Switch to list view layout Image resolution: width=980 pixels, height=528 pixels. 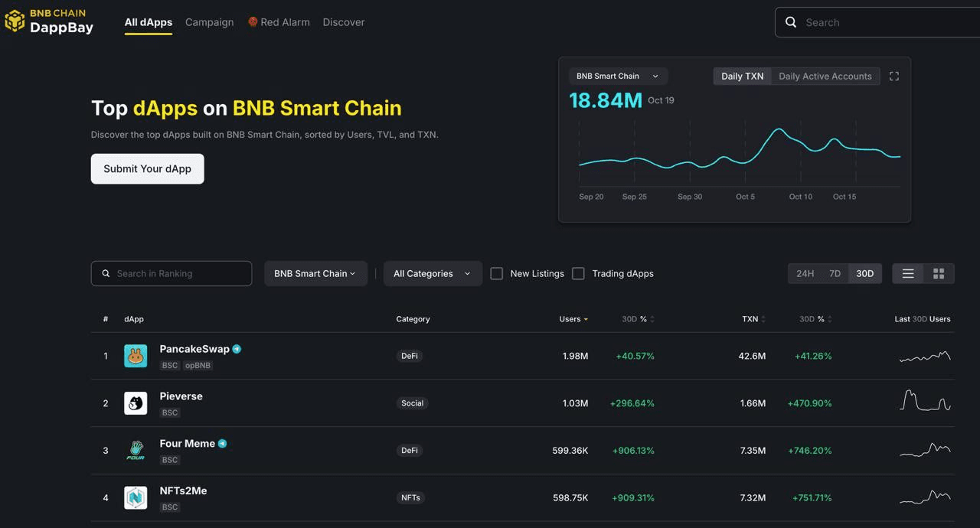coord(908,274)
